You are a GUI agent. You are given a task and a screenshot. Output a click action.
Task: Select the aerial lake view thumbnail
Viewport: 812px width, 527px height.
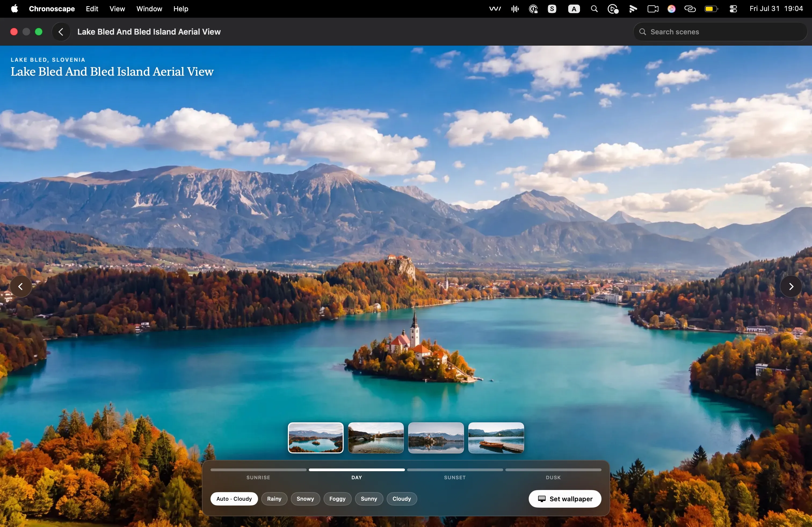(316, 438)
